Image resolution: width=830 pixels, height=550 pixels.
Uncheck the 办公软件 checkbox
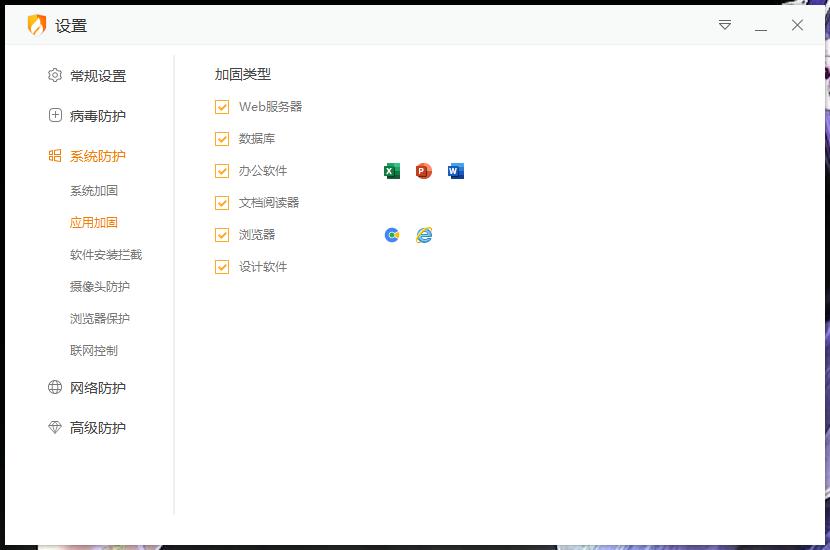pyautogui.click(x=222, y=171)
